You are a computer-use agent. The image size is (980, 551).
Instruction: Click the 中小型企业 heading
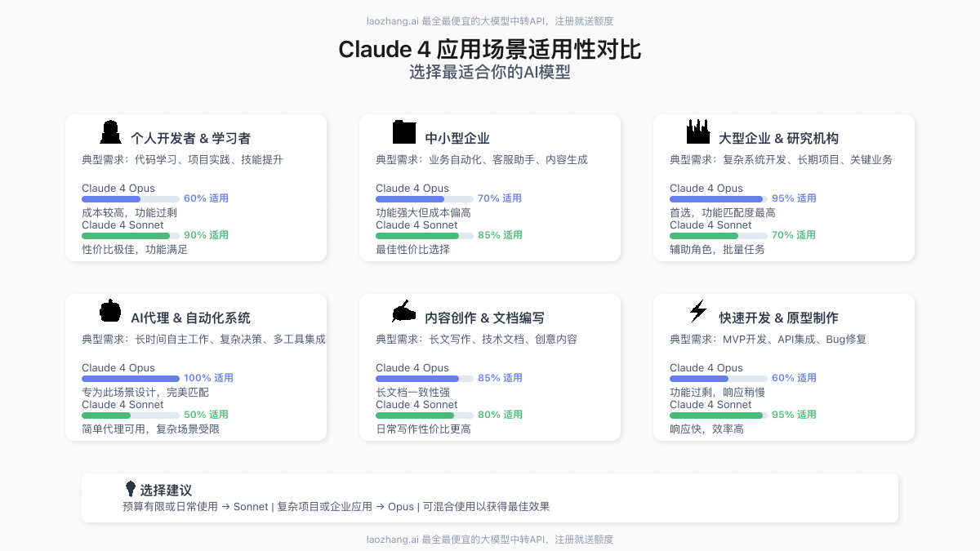click(457, 139)
